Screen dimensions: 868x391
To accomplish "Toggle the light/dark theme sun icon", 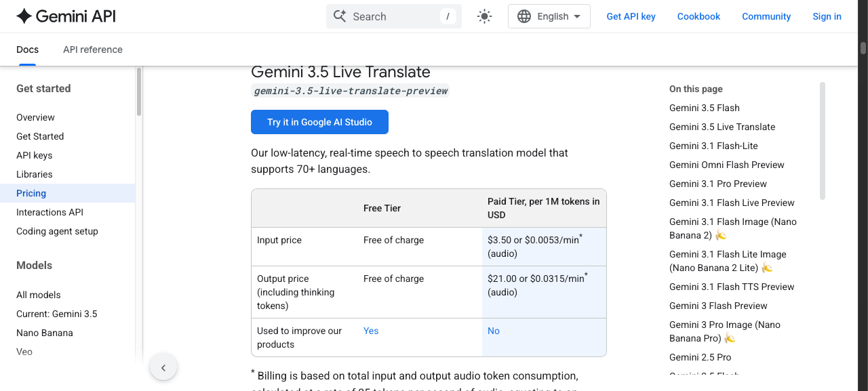I will click(484, 16).
